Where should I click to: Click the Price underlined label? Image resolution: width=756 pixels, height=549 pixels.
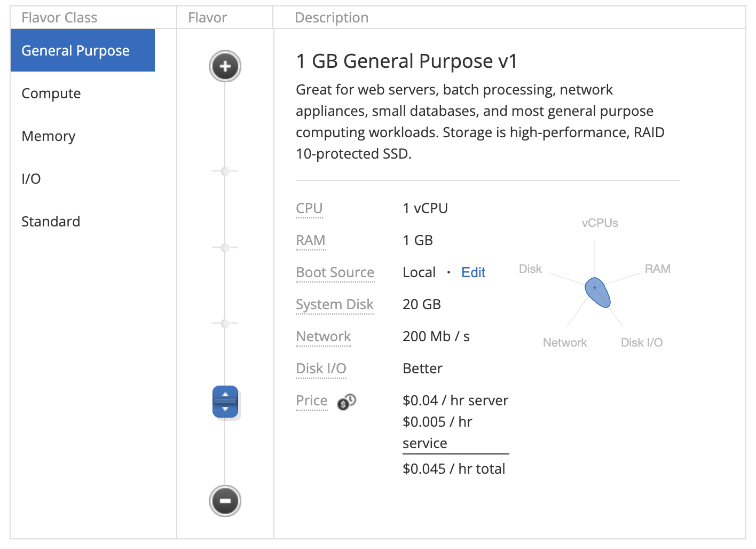click(311, 401)
